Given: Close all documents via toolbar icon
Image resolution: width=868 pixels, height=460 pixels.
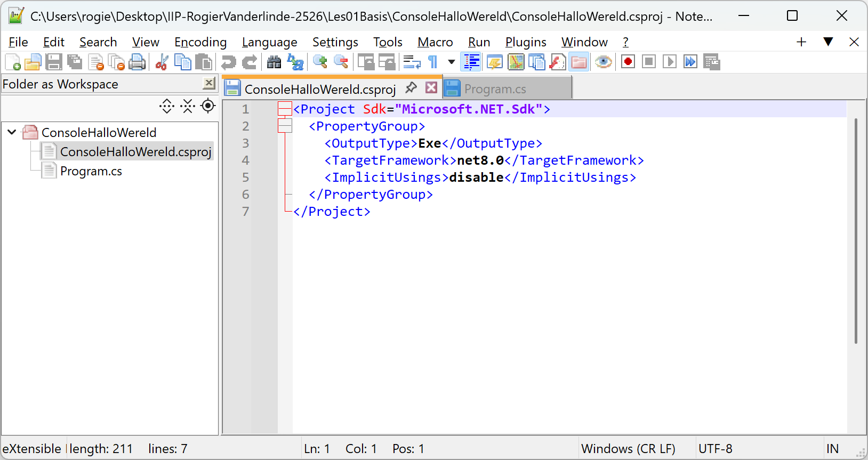Looking at the screenshot, I should coord(116,62).
